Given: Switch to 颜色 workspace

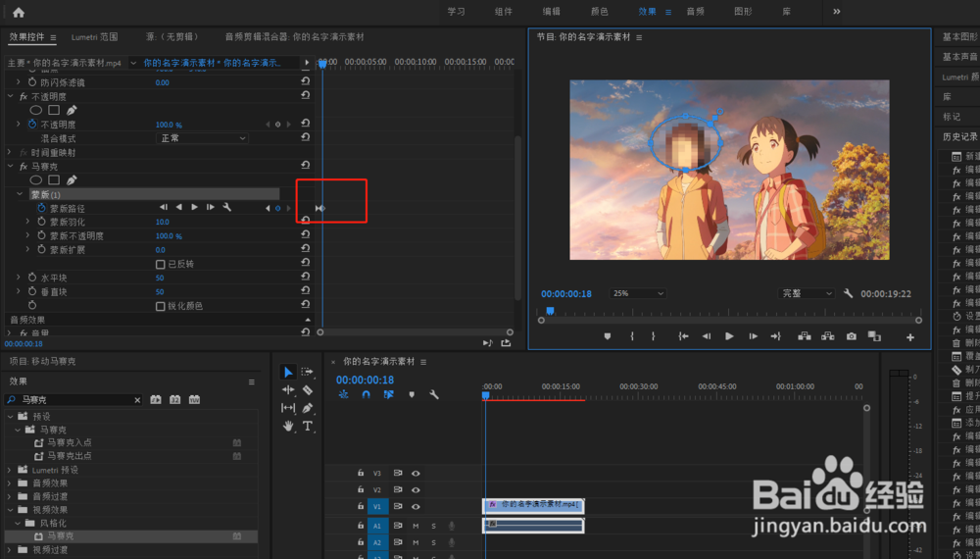Looking at the screenshot, I should click(x=600, y=11).
